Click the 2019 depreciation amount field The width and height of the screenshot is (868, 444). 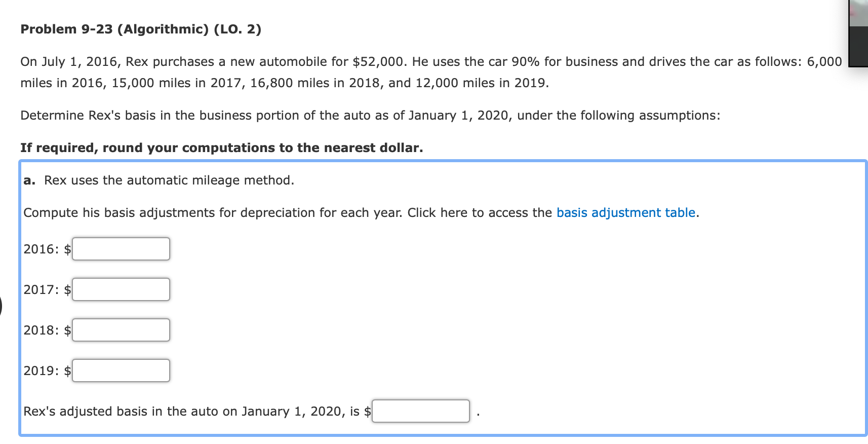[121, 370]
